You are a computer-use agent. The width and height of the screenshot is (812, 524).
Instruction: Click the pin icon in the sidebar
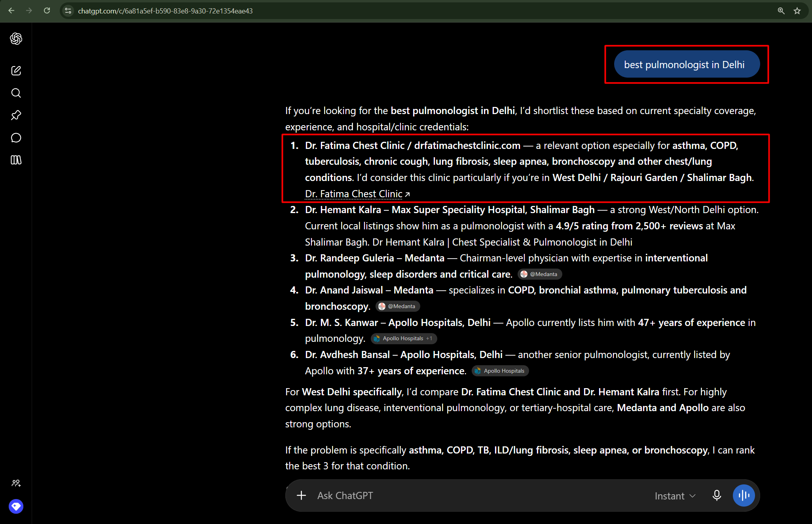tap(16, 115)
